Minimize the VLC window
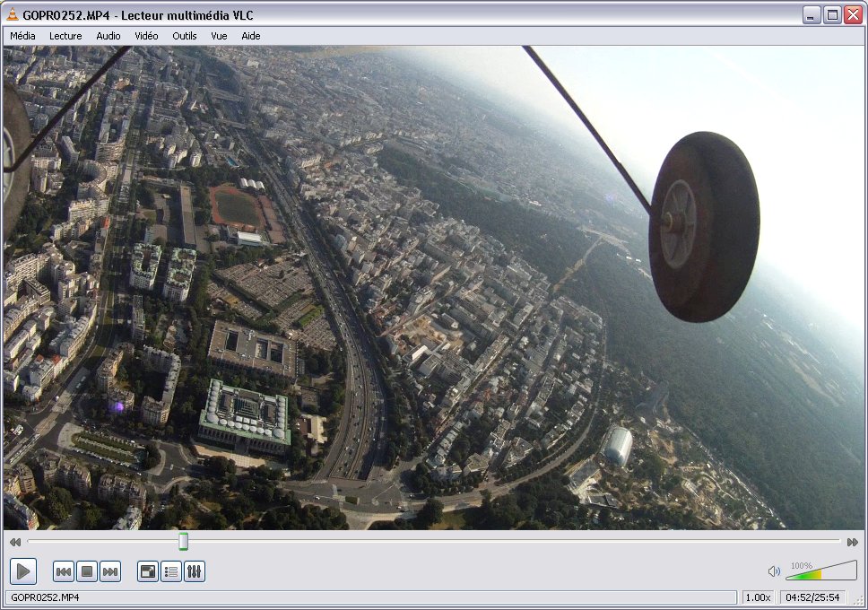 [x=812, y=15]
